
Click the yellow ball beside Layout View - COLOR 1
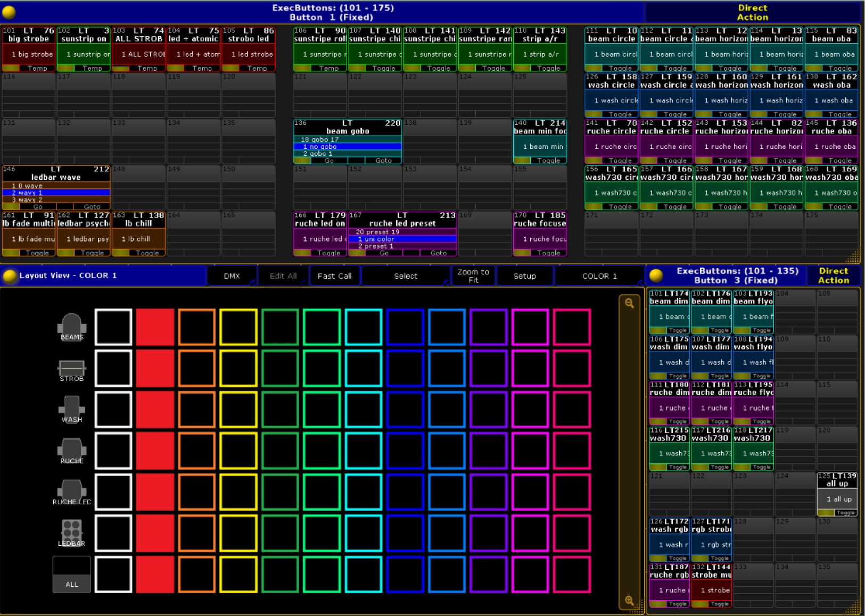(10, 276)
